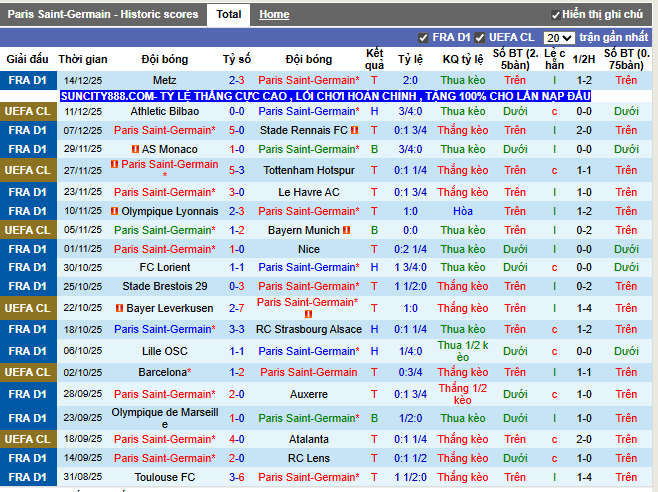Viewport: 658px width, 492px height.
Task: Click red card icon next to Stade Rennais FC
Action: click(x=355, y=131)
